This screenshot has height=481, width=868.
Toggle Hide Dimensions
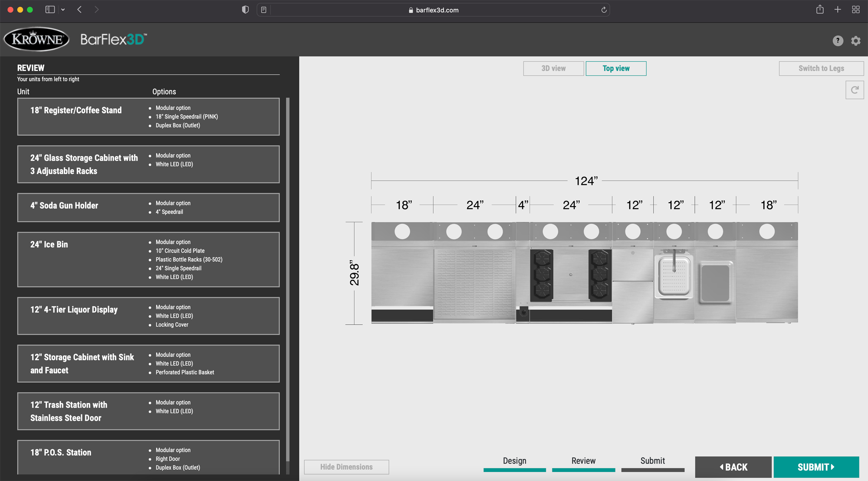pyautogui.click(x=346, y=467)
